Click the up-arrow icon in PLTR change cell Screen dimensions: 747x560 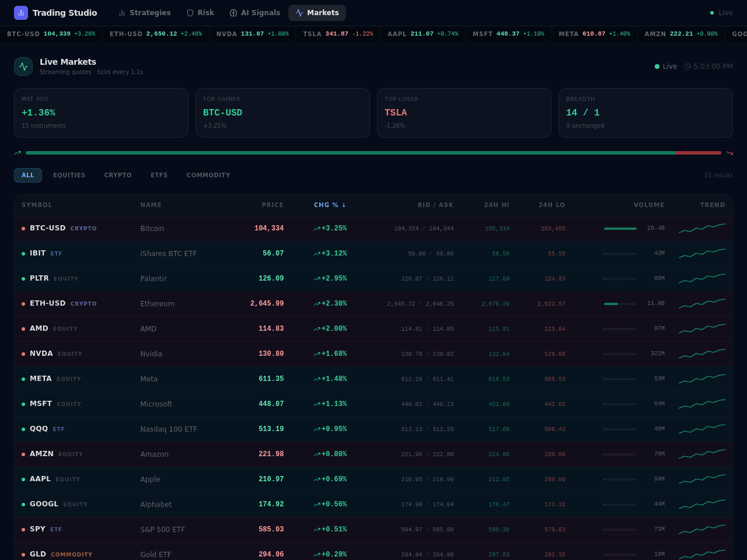coord(317,279)
